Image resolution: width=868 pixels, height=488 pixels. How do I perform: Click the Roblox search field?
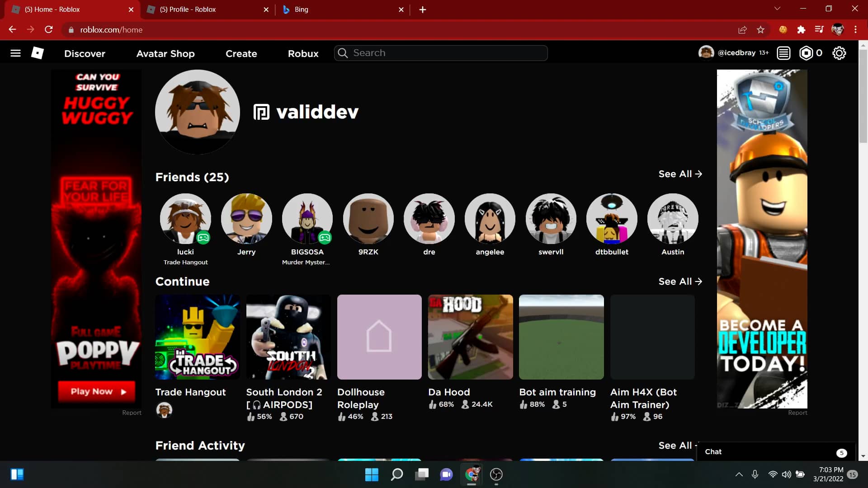[441, 53]
